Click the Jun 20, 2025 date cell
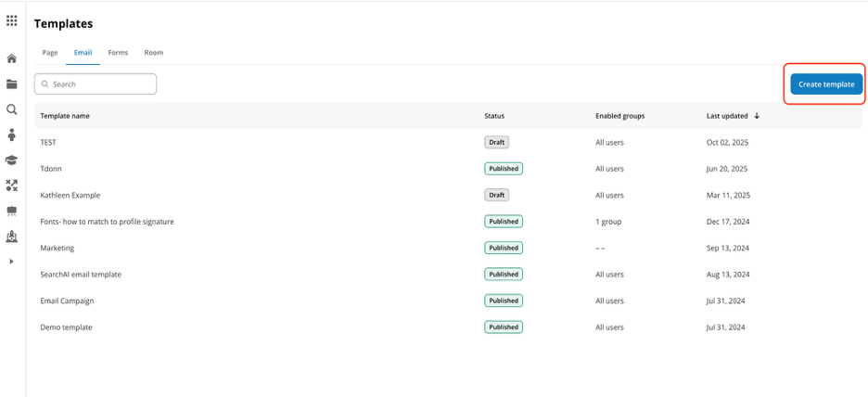 pyautogui.click(x=727, y=169)
